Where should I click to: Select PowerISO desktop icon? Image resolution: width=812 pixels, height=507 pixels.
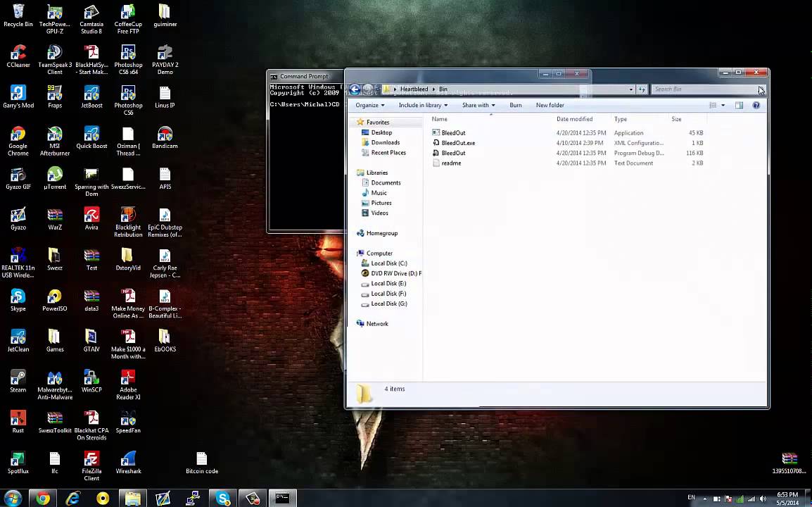[54, 300]
